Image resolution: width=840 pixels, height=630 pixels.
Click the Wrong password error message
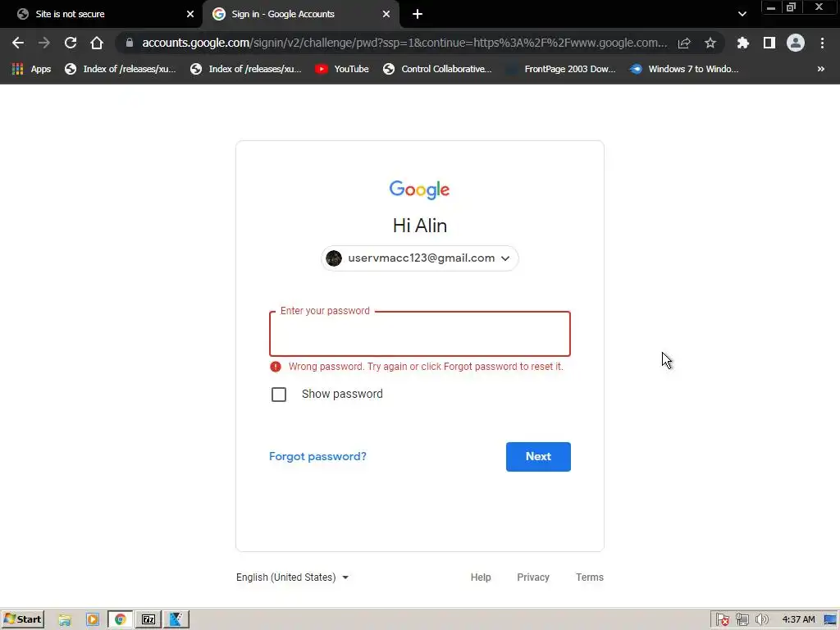[x=426, y=367]
